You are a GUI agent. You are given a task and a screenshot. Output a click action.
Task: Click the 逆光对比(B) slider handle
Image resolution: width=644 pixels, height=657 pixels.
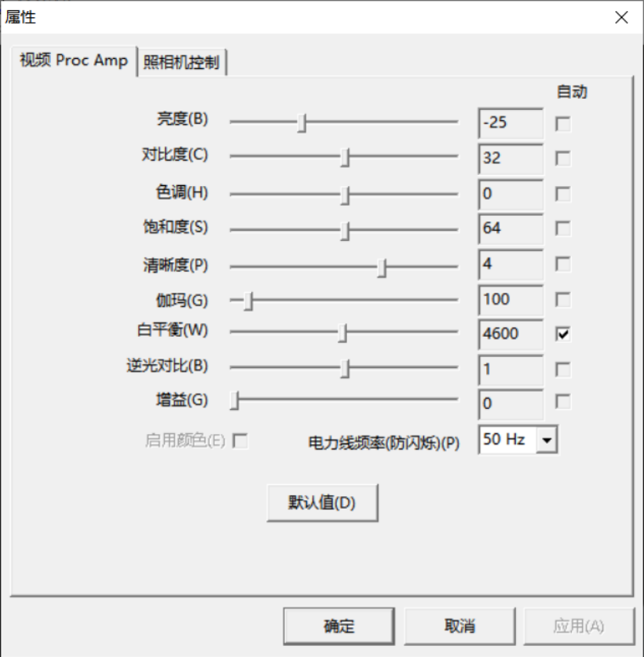[345, 368]
